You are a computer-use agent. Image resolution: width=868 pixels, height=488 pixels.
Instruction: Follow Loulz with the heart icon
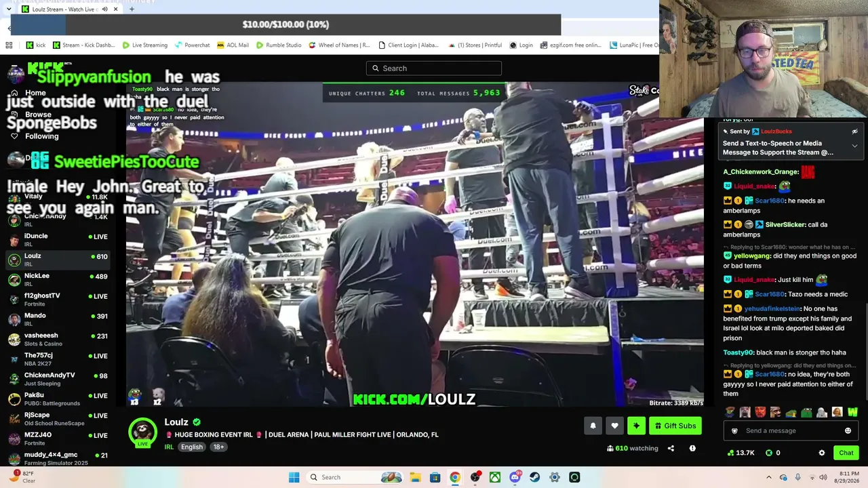click(614, 426)
